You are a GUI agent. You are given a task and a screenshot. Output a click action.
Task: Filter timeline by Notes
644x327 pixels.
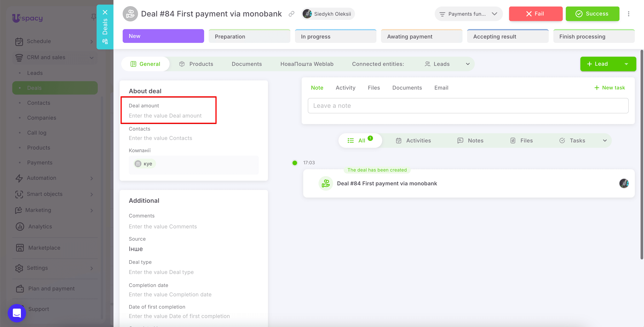pyautogui.click(x=470, y=140)
